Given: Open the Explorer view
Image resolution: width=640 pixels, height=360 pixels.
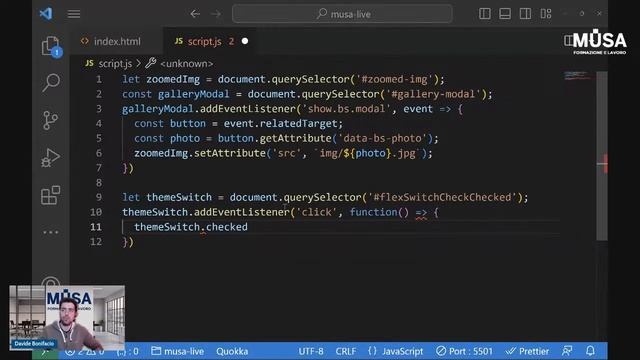Looking at the screenshot, I should tap(51, 46).
